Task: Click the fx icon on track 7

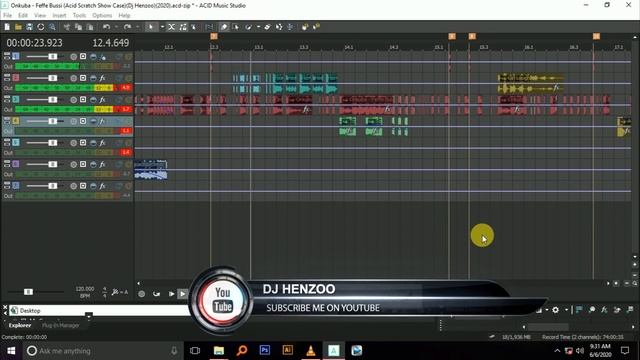Action: 102,186
